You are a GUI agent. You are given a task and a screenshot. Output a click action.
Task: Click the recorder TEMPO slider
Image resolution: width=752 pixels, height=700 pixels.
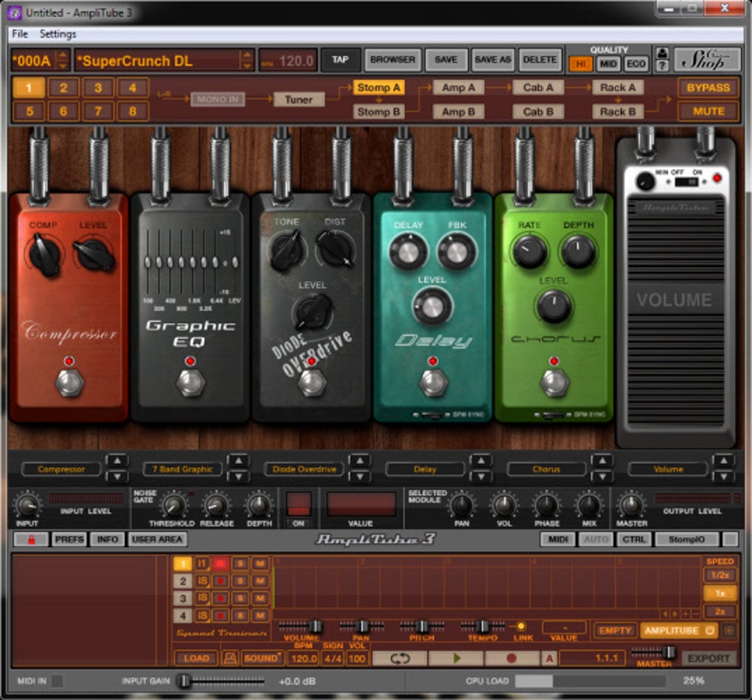pyautogui.click(x=482, y=626)
